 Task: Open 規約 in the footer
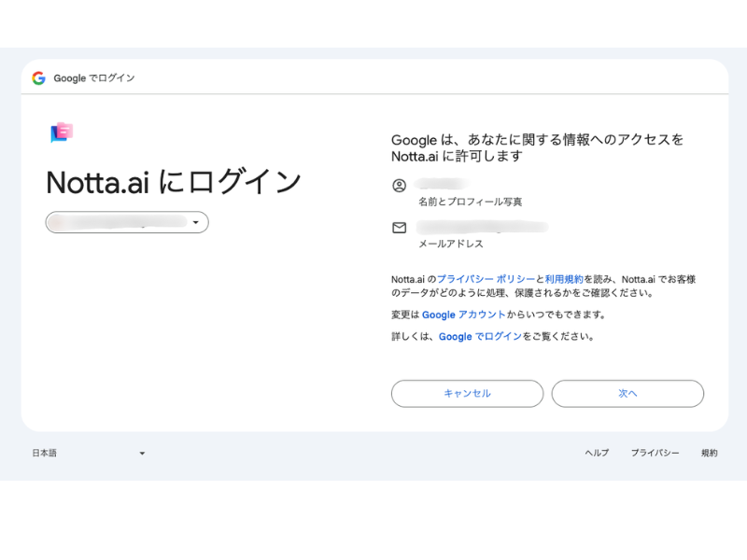[x=710, y=453]
